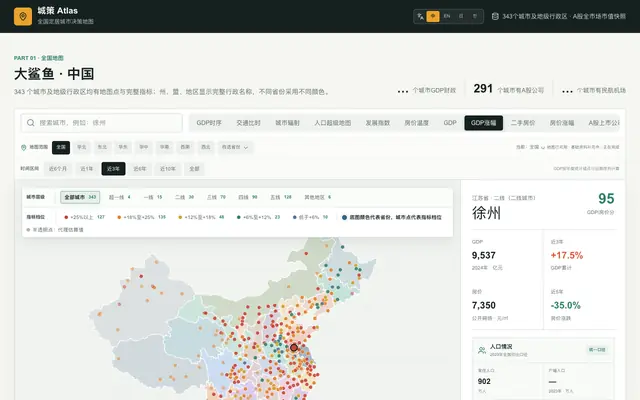Filter cities by 其他地区 6
640x400 pixels.
pyautogui.click(x=318, y=197)
